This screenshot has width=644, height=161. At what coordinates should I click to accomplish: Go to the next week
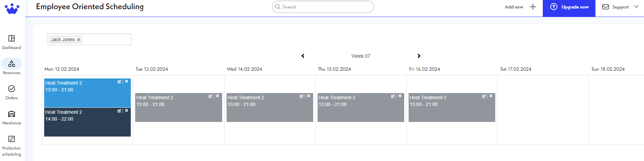pyautogui.click(x=419, y=56)
